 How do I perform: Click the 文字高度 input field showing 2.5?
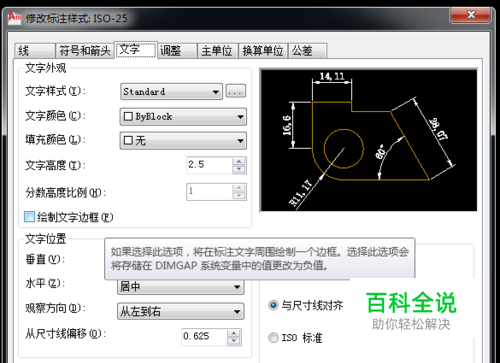pos(209,165)
